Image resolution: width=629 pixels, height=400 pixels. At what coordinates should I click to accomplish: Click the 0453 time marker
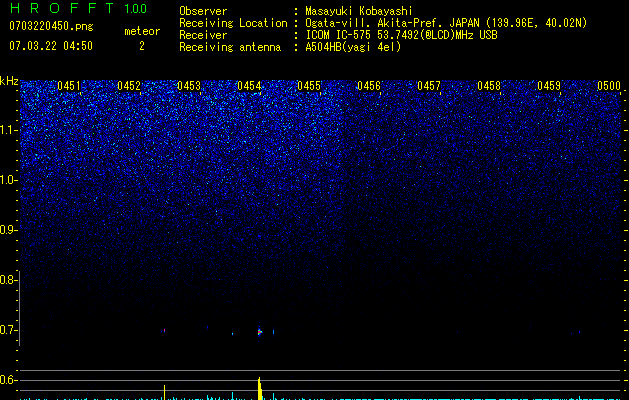click(x=189, y=86)
